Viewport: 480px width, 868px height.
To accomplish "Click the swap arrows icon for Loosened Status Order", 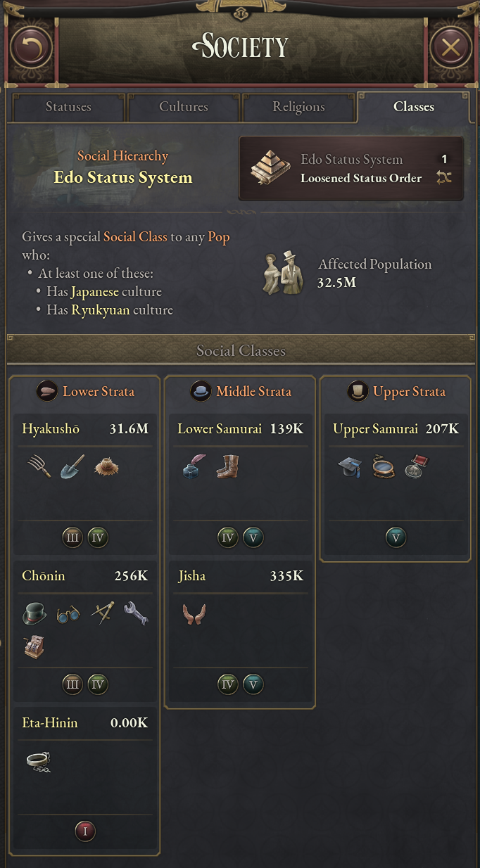I will coord(443,178).
